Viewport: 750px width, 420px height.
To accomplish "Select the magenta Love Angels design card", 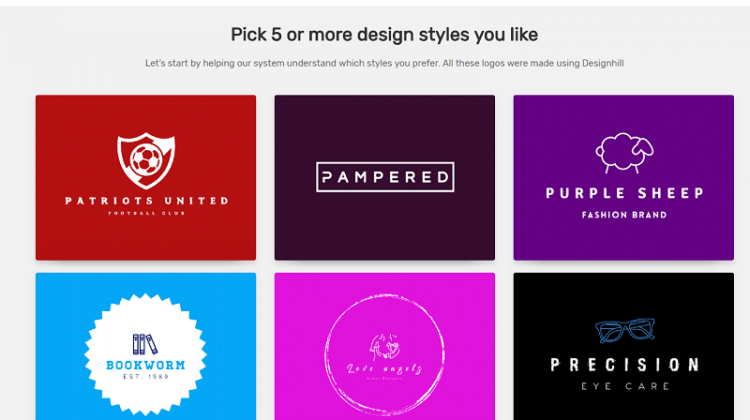I will 385,346.
